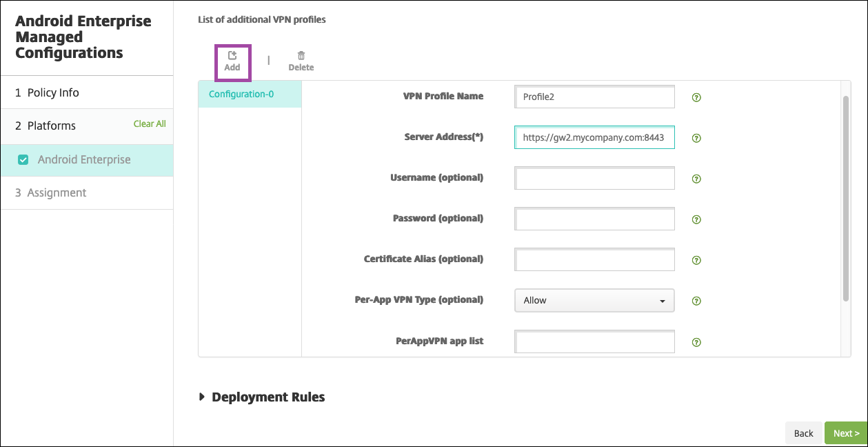Open the Assignment step
Screen dimensions: 868x447
click(x=57, y=192)
